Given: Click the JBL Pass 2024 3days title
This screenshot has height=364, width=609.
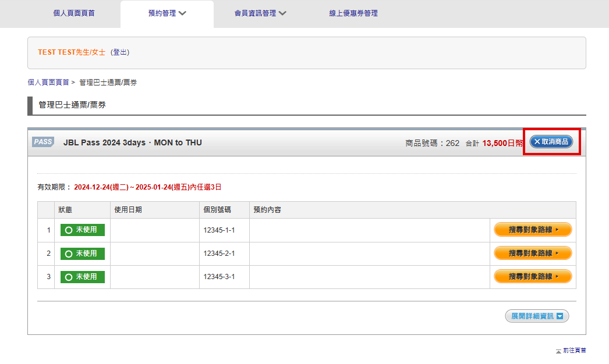Looking at the screenshot, I should click(x=132, y=142).
